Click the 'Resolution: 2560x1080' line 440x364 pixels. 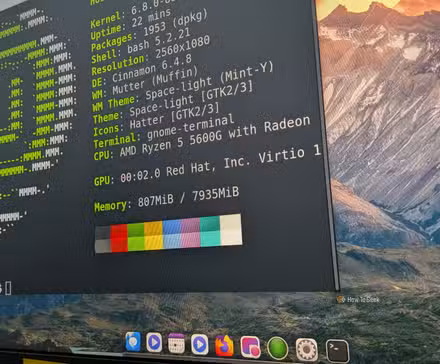click(151, 56)
